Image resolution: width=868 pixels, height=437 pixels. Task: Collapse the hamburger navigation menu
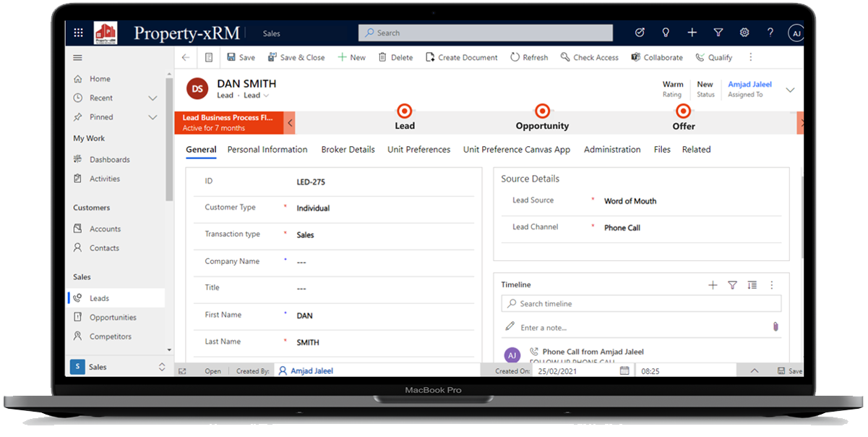pyautogui.click(x=78, y=58)
